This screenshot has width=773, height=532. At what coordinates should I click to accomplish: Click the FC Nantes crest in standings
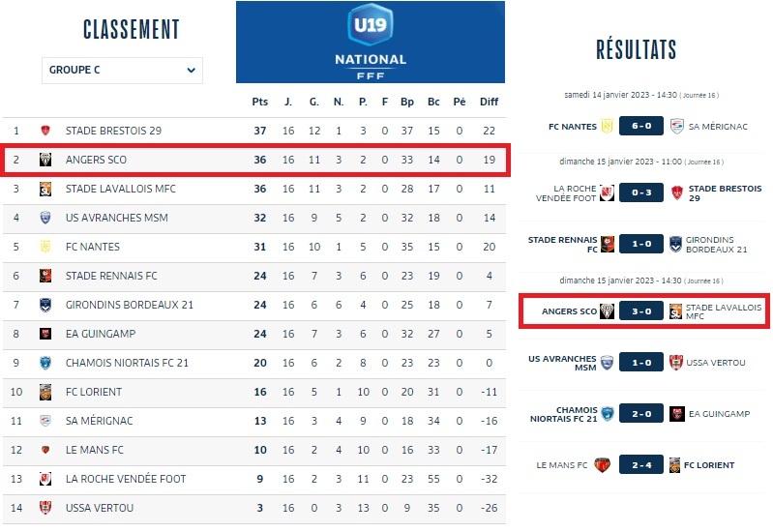[45, 247]
